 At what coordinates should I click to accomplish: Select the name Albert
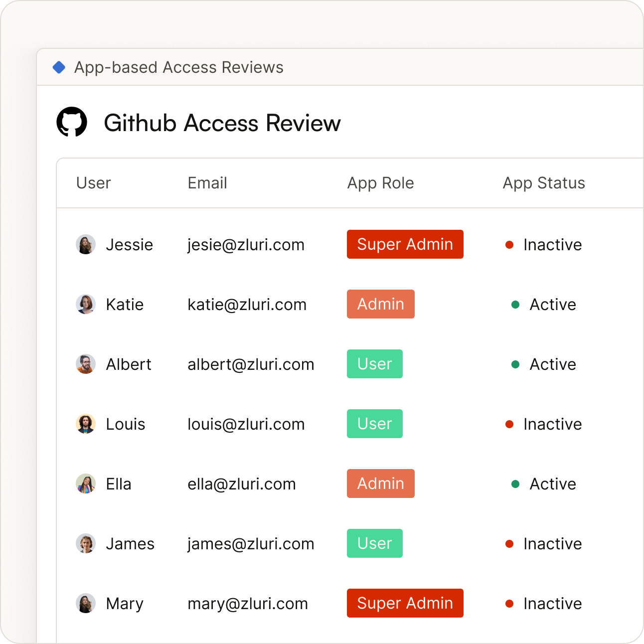(x=129, y=364)
